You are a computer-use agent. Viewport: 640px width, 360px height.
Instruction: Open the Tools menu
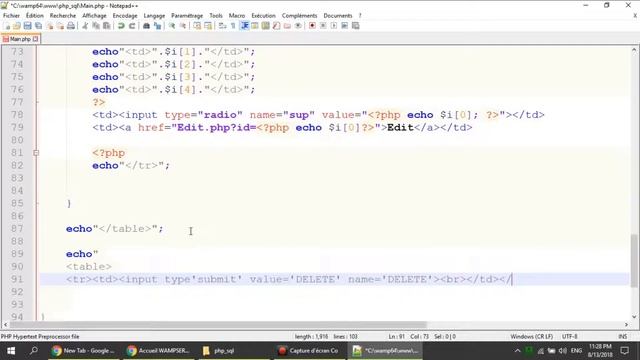point(216,16)
